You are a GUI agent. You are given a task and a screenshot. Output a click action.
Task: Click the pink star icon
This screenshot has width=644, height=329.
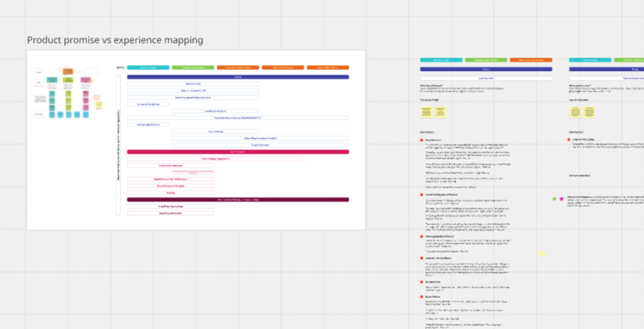[562, 199]
